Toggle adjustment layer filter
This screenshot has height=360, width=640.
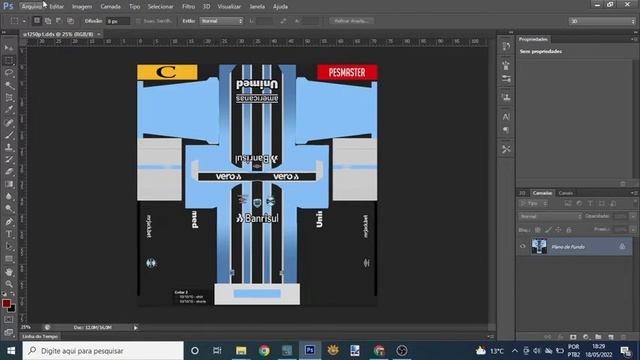click(x=579, y=203)
